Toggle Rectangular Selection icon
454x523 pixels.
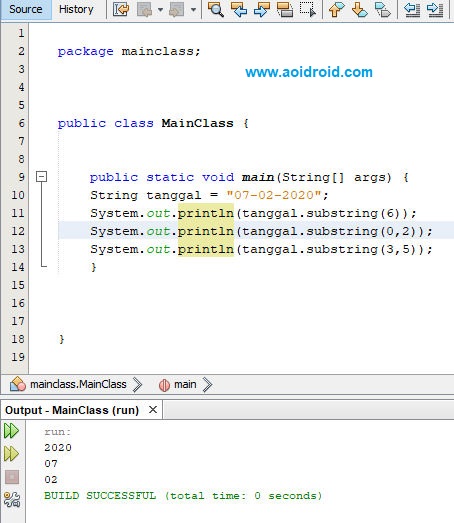coord(307,9)
